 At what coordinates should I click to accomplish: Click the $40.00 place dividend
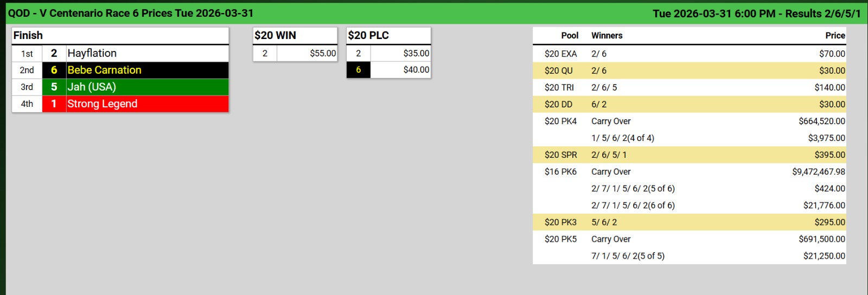coord(416,69)
